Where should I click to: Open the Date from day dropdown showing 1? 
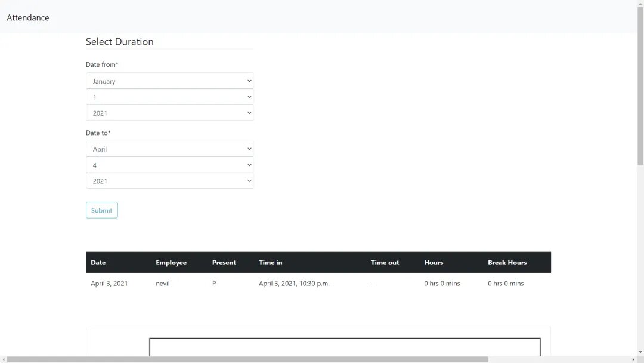click(x=169, y=97)
